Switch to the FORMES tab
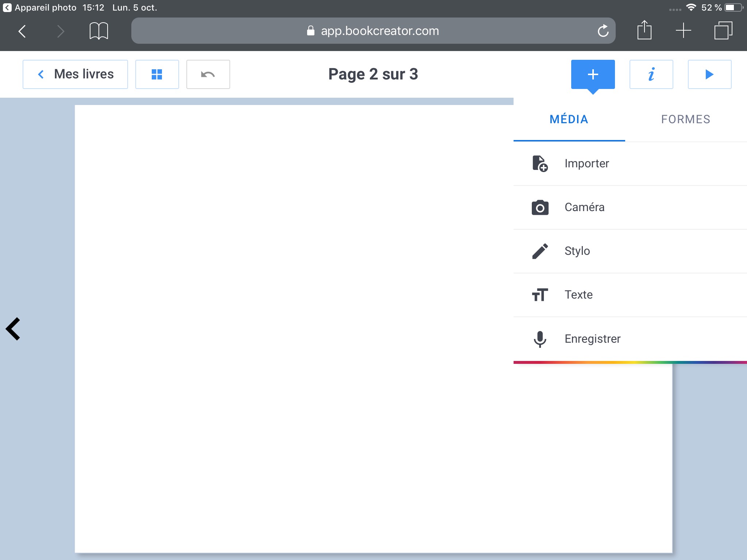 685,120
